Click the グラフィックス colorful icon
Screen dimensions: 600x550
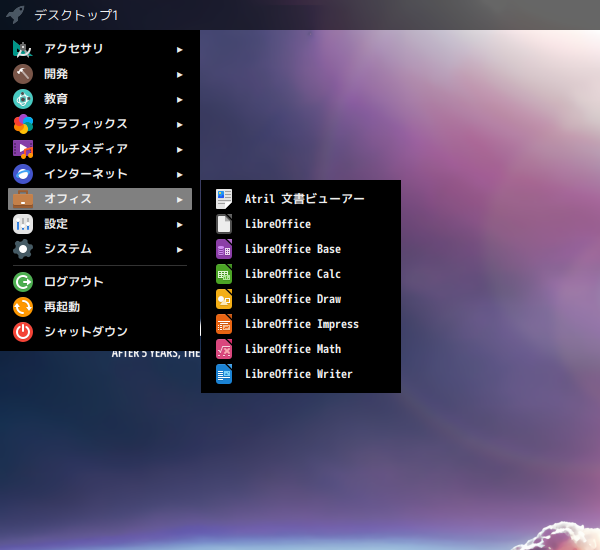coord(23,124)
